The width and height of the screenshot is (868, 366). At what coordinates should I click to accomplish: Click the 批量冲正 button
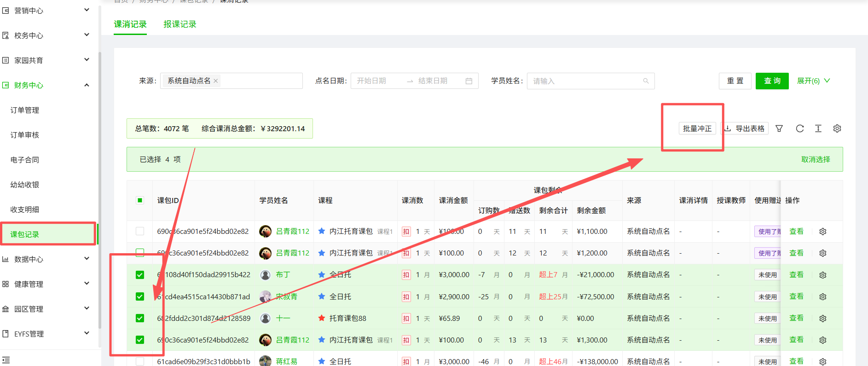point(697,128)
